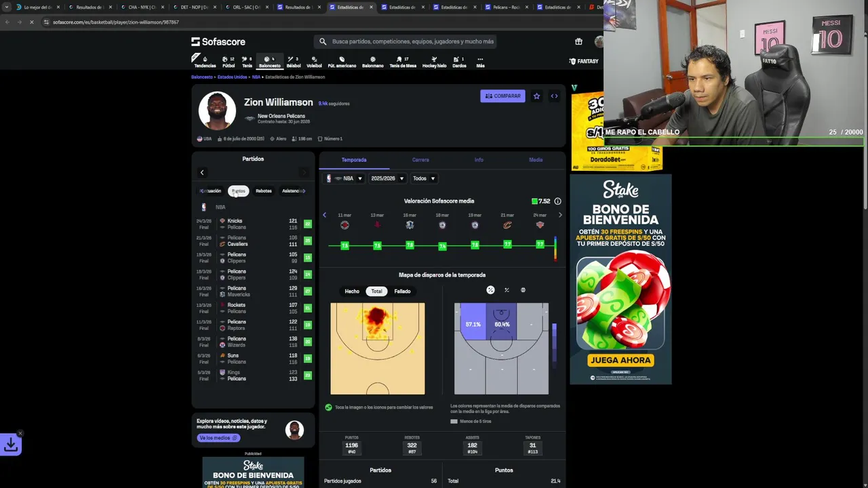Click JUEGA AHORA on Stake ad

620,361
